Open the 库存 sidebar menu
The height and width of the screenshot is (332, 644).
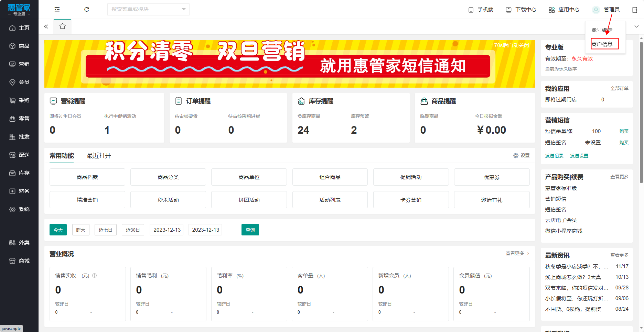click(19, 173)
